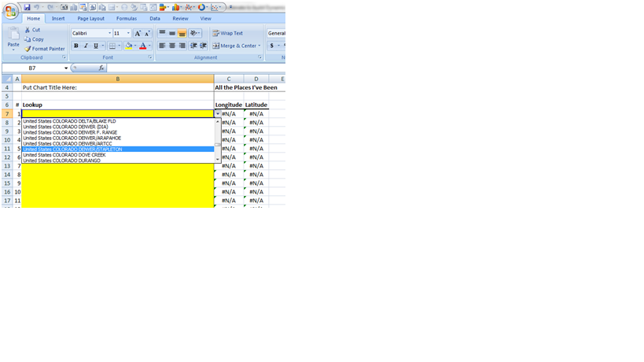Align text left

coord(162,46)
